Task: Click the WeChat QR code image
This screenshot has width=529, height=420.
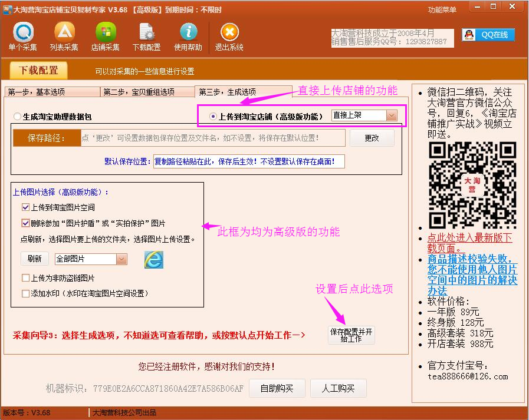Action: point(472,185)
